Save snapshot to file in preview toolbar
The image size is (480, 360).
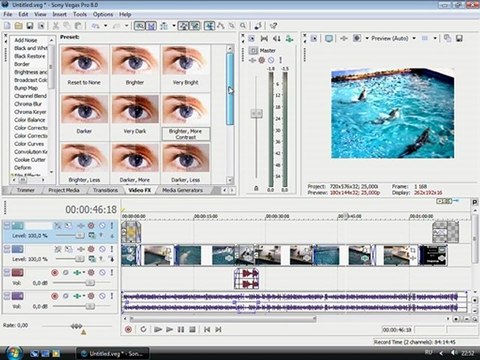459,38
